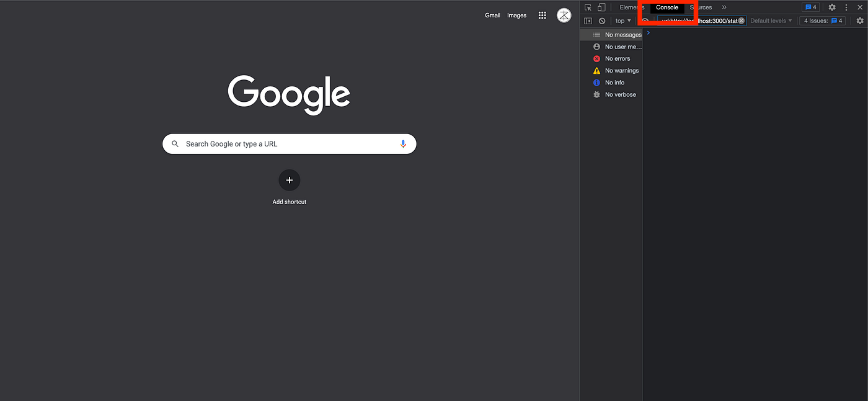Click the messages list icon
This screenshot has width=868, height=401.
[596, 35]
